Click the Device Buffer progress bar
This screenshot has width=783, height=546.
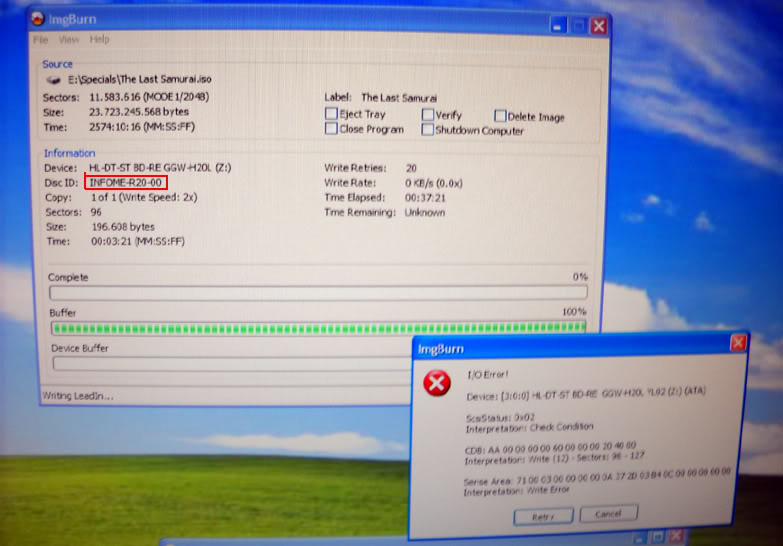pyautogui.click(x=232, y=363)
